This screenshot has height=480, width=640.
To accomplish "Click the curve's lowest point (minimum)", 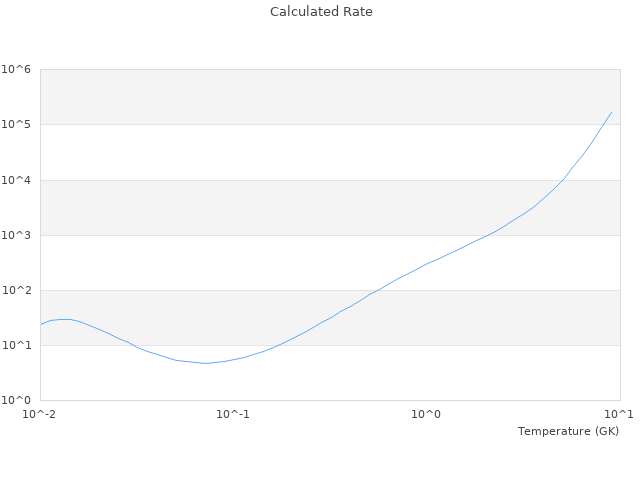I will tap(206, 363).
